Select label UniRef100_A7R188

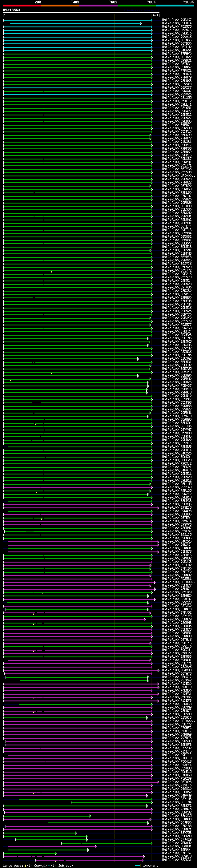point(177,826)
